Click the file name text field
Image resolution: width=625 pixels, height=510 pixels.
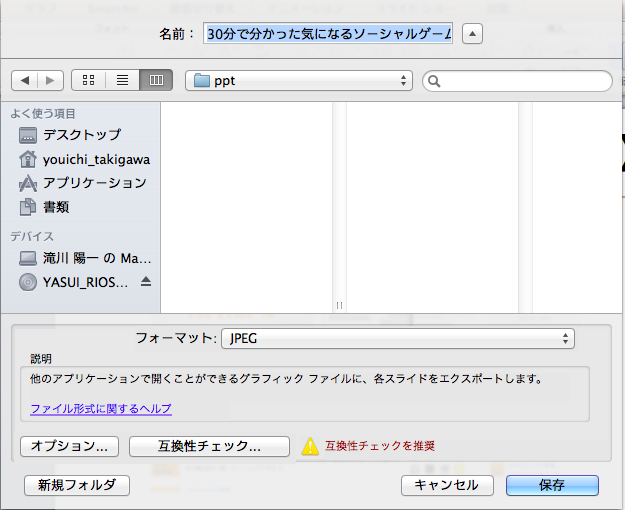(328, 33)
